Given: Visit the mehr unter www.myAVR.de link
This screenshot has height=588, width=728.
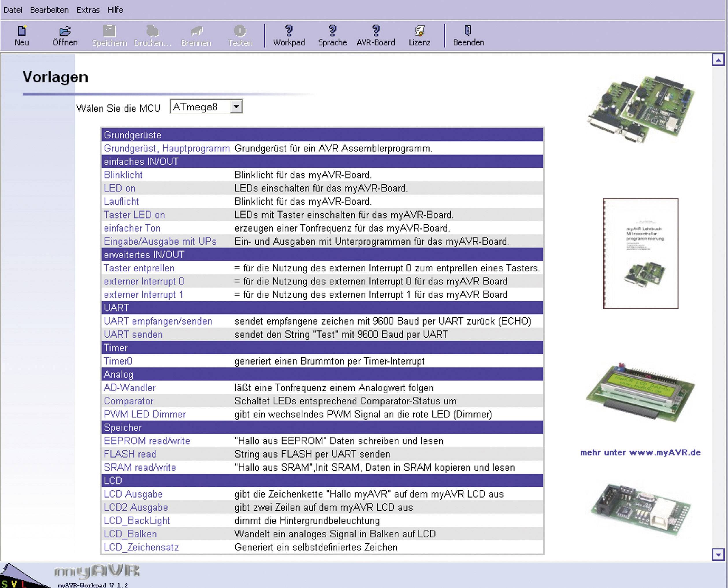Looking at the screenshot, I should tap(640, 452).
